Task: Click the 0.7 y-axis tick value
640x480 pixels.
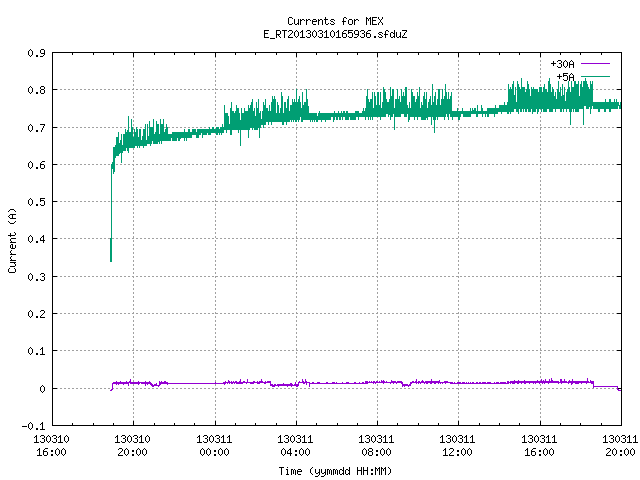Action: pyautogui.click(x=37, y=128)
